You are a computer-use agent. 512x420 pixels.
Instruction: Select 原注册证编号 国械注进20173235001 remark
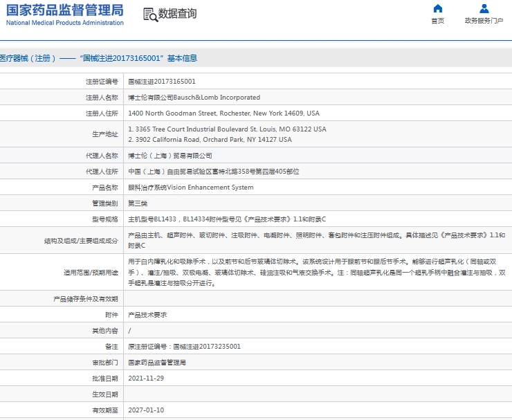(x=184, y=347)
